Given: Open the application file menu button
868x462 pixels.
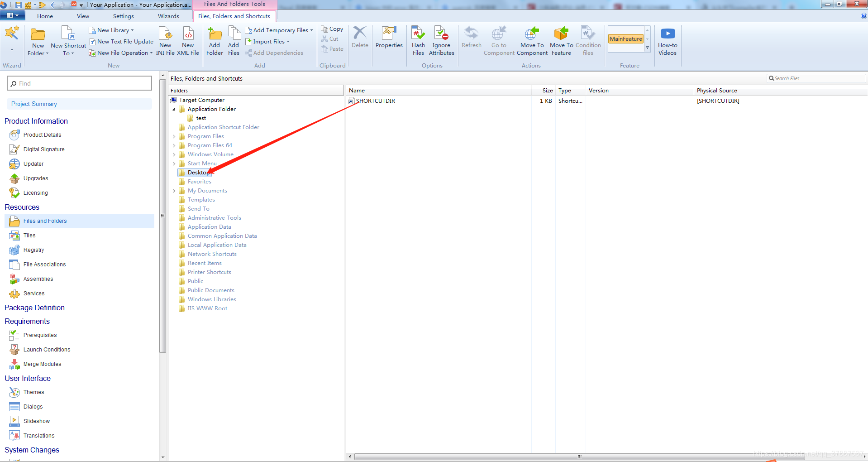Looking at the screenshot, I should [x=13, y=15].
